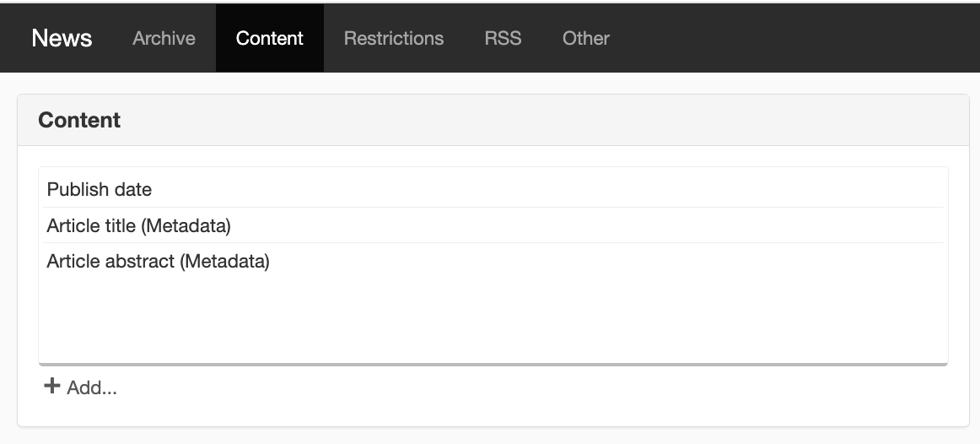This screenshot has height=444, width=980.
Task: Click the words Publish date in the list
Action: pyautogui.click(x=100, y=189)
